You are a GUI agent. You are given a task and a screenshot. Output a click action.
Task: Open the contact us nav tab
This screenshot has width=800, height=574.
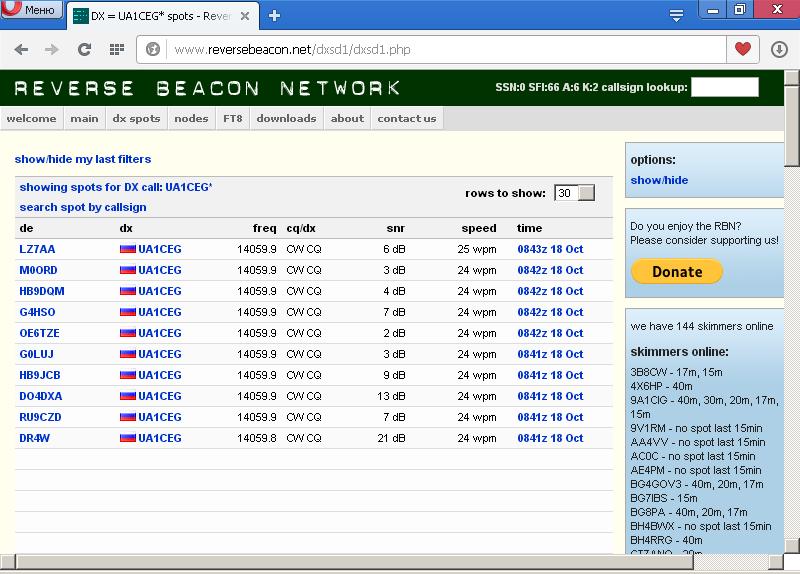point(407,118)
